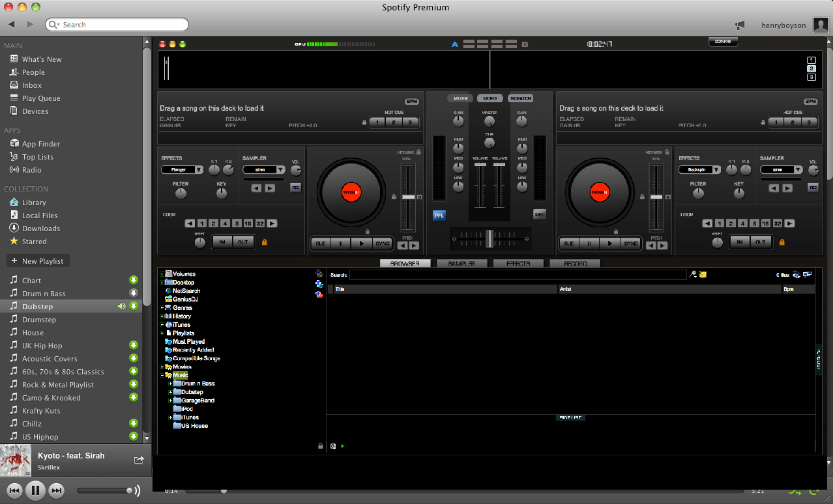Click left deck BPM button
833x504 pixels.
(411, 102)
